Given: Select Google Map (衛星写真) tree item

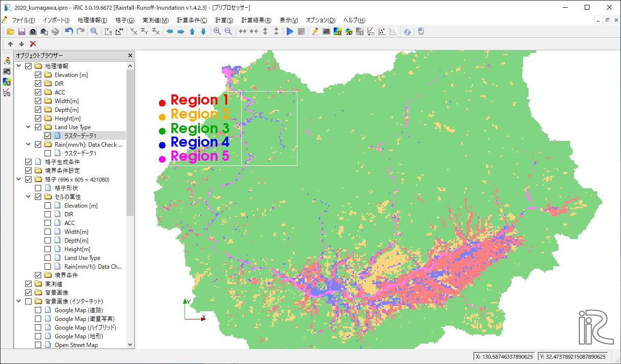Looking at the screenshot, I should [84, 319].
